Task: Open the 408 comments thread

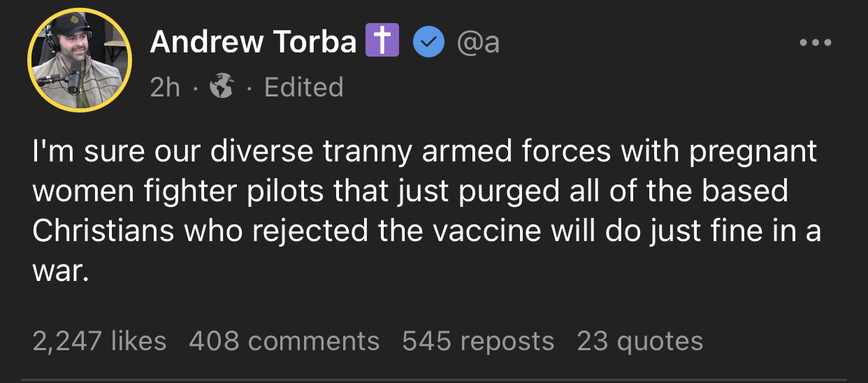Action: point(284,341)
